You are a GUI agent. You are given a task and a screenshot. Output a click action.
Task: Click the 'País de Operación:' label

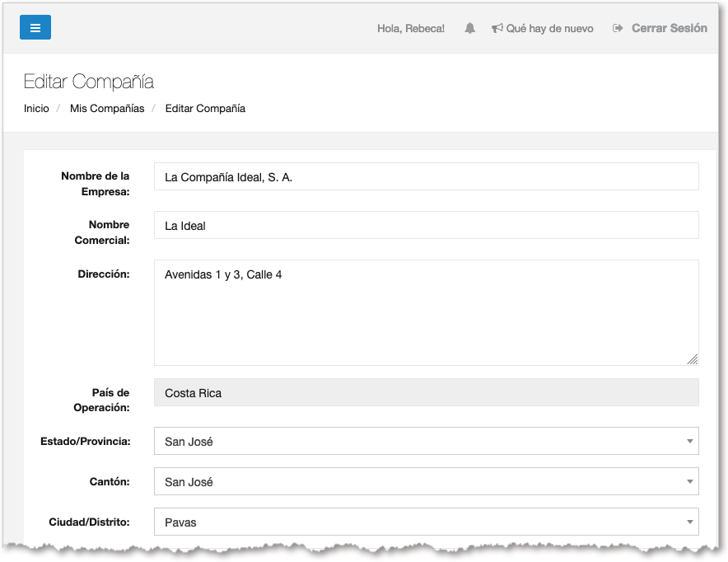coord(101,400)
